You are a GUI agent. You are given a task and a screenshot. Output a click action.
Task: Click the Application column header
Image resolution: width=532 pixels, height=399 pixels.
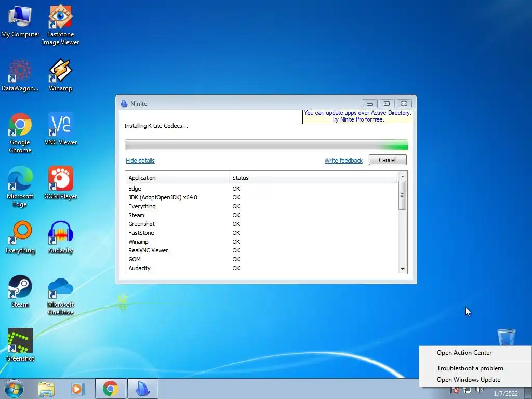[x=177, y=178]
